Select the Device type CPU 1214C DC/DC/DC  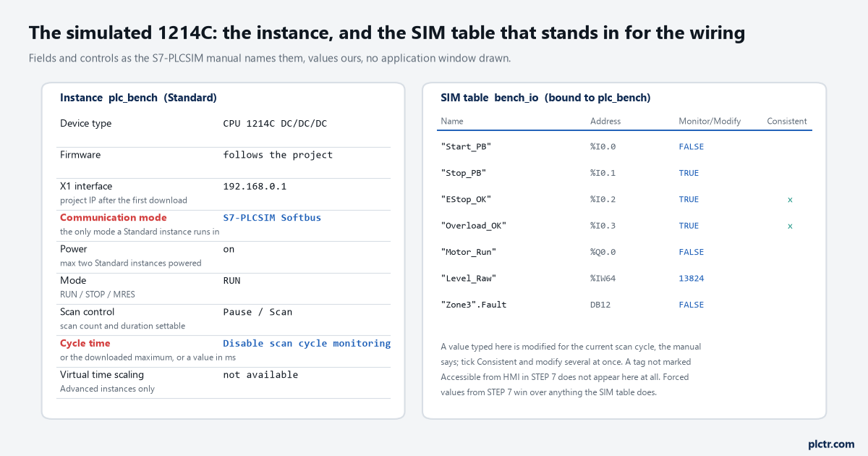275,124
